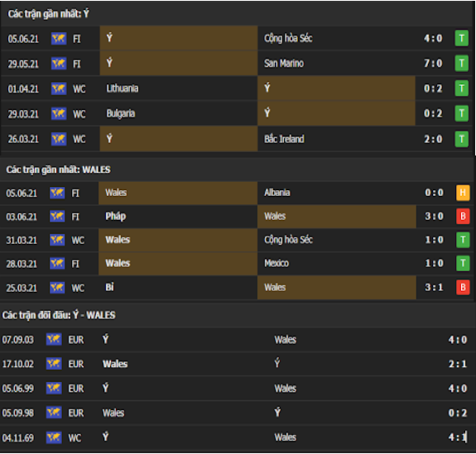Select the Bắc Ireland team name

click(284, 139)
